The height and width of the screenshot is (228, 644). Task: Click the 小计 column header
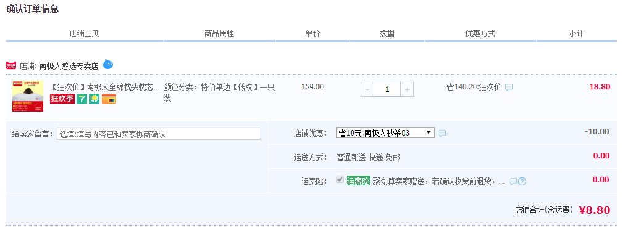576,34
